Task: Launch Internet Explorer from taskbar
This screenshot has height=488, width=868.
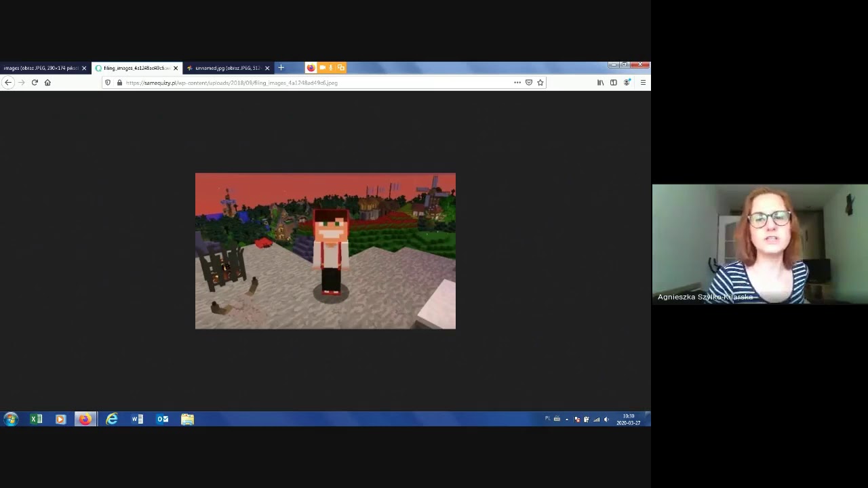Action: 112,420
